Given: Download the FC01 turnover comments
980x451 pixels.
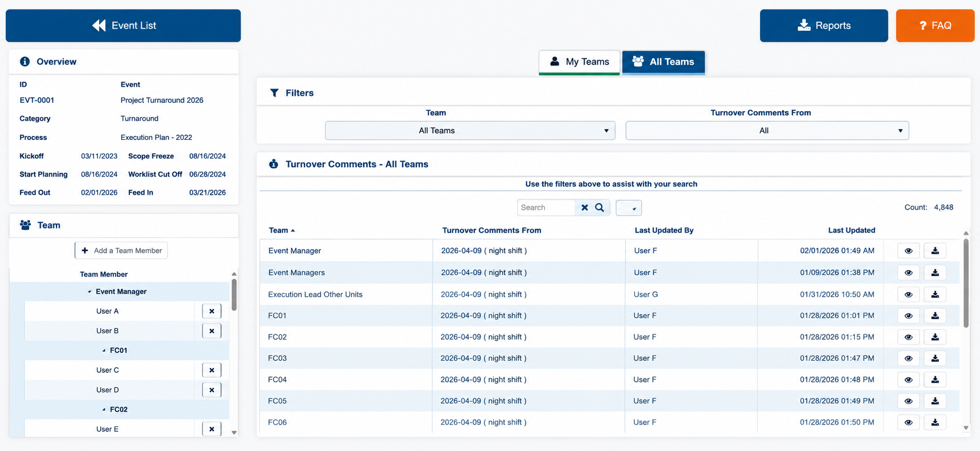Looking at the screenshot, I should [935, 315].
